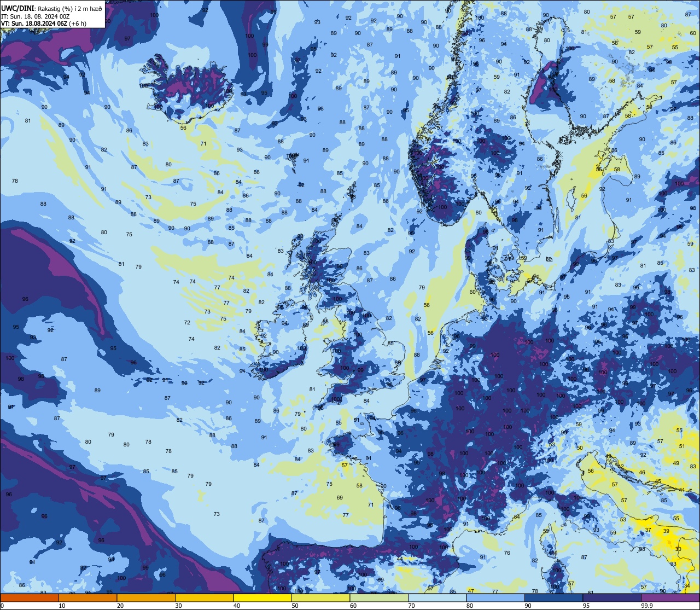Click the map humidity value 46
Viewport: 700px width, 610px height.
coord(642,473)
